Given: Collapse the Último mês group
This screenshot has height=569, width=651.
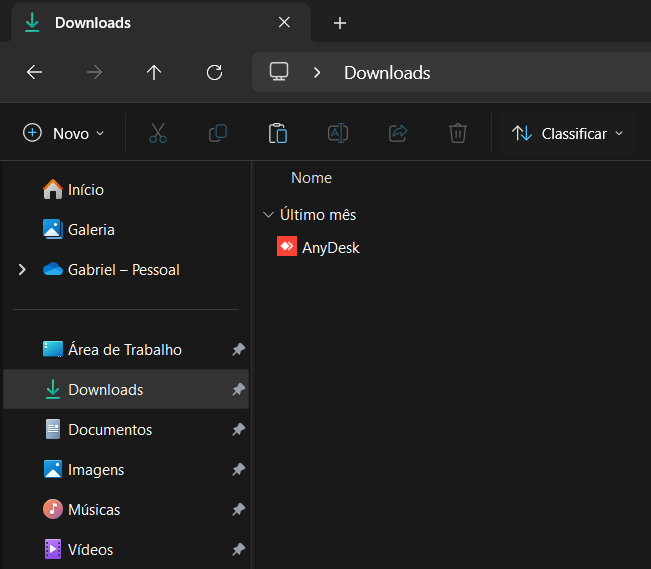Looking at the screenshot, I should pos(268,215).
